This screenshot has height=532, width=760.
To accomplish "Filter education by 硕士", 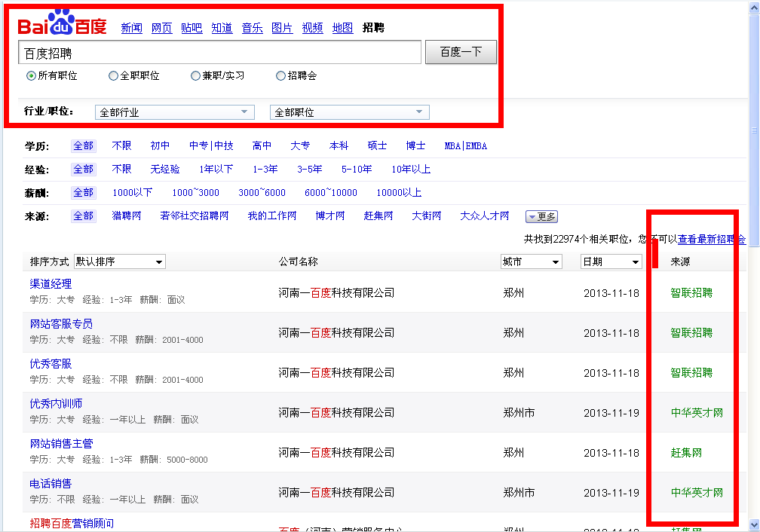I will click(x=377, y=146).
